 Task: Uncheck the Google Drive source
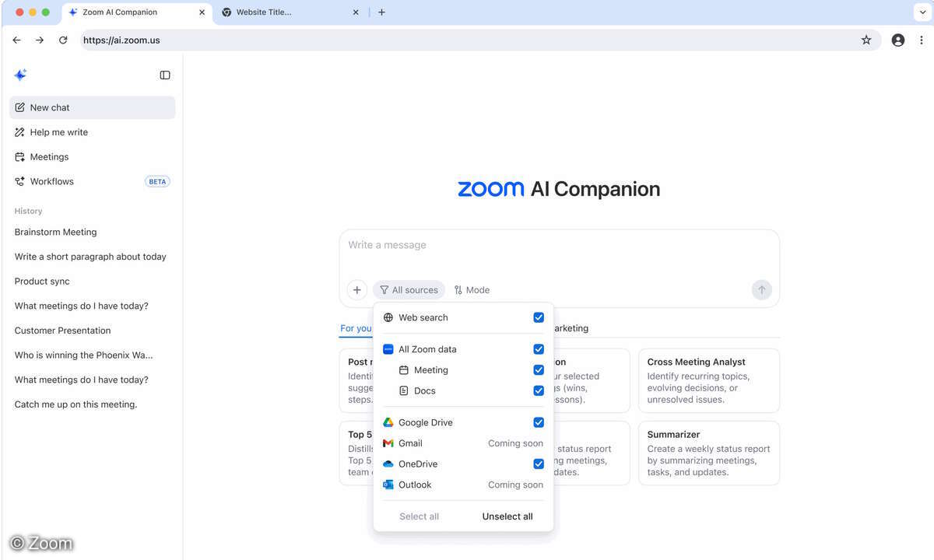click(539, 422)
